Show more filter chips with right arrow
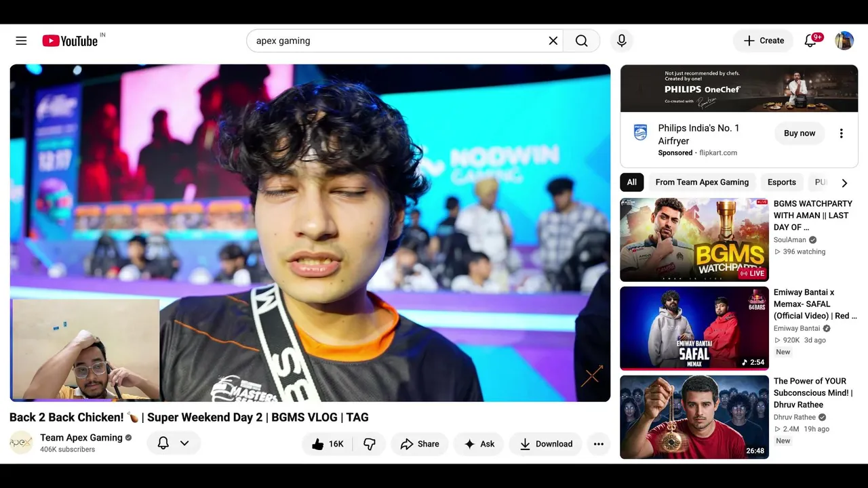Screen dimensions: 868x488 (844, 183)
